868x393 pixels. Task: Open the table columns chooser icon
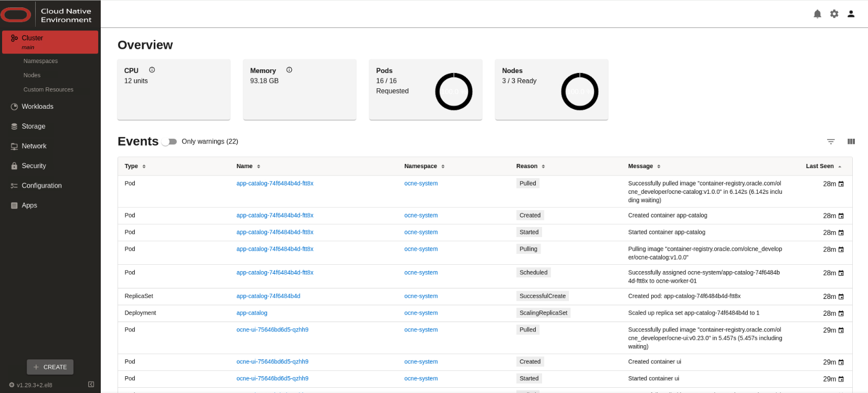click(x=851, y=141)
